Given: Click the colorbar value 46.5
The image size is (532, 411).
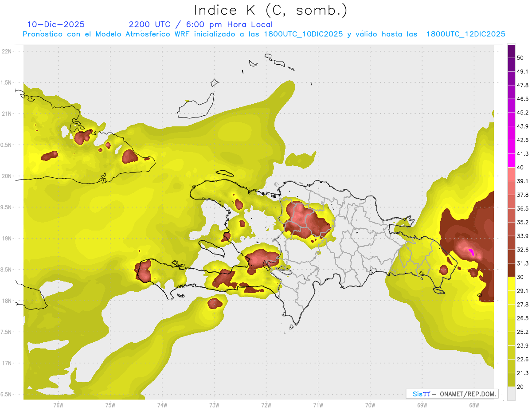Looking at the screenshot, I should pos(523,99).
